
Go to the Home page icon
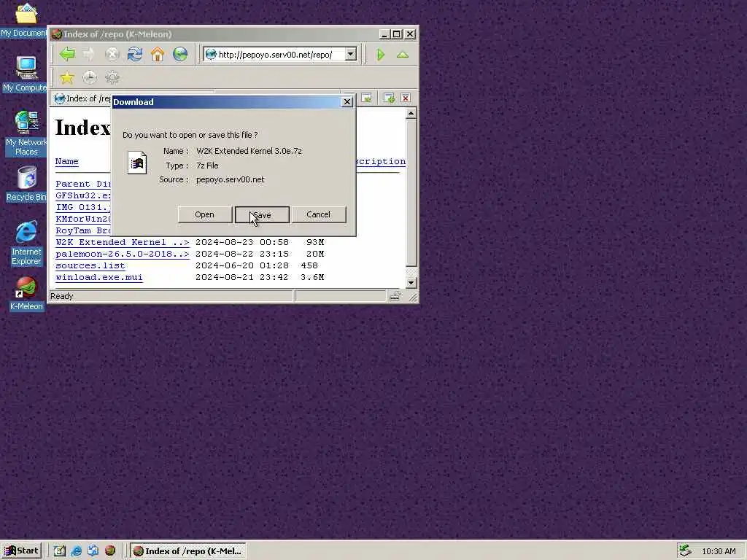click(158, 54)
